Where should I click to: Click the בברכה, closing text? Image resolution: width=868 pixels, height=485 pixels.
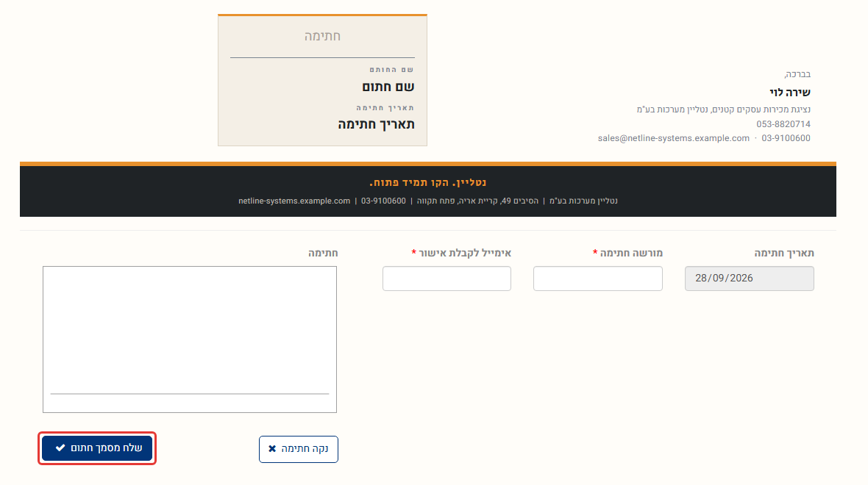coord(797,74)
